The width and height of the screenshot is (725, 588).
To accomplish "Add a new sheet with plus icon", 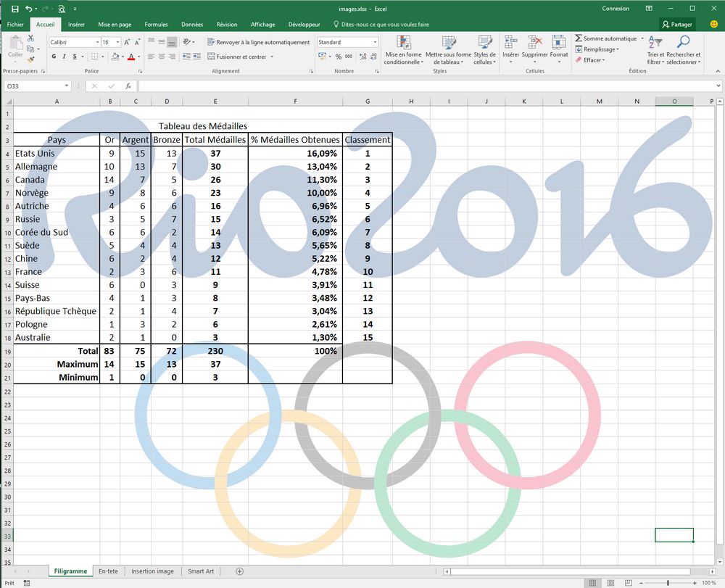I will tap(240, 571).
